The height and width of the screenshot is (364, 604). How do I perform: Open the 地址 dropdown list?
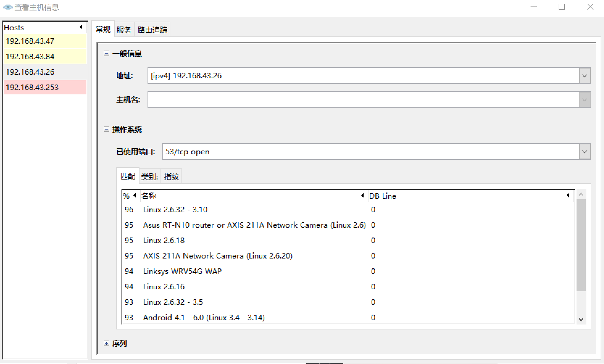[585, 76]
